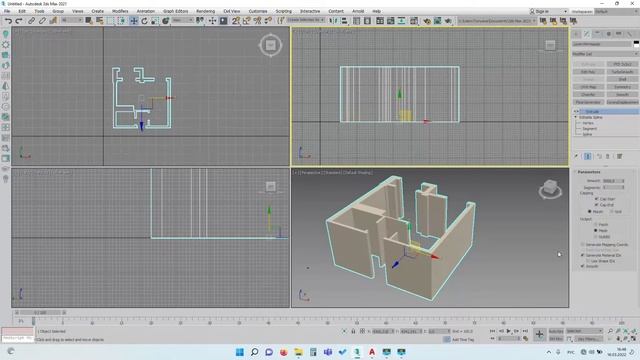Activate the Unlink Selection tool
The height and width of the screenshot is (360, 640).
click(x=42, y=21)
